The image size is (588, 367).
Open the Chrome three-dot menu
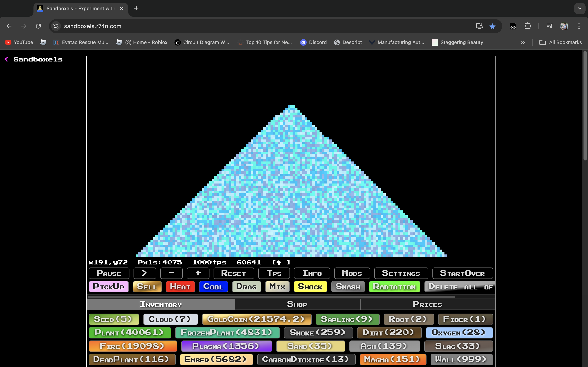coord(579,26)
